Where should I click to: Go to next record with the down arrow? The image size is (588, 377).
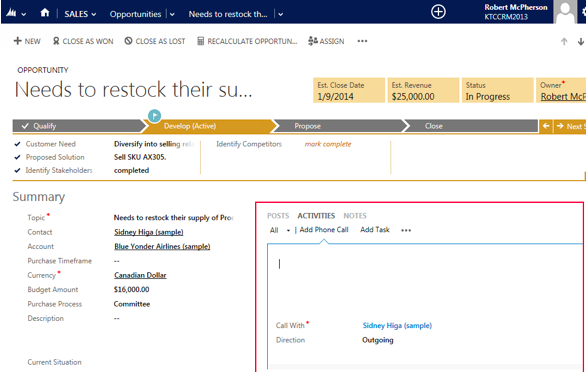tap(581, 42)
